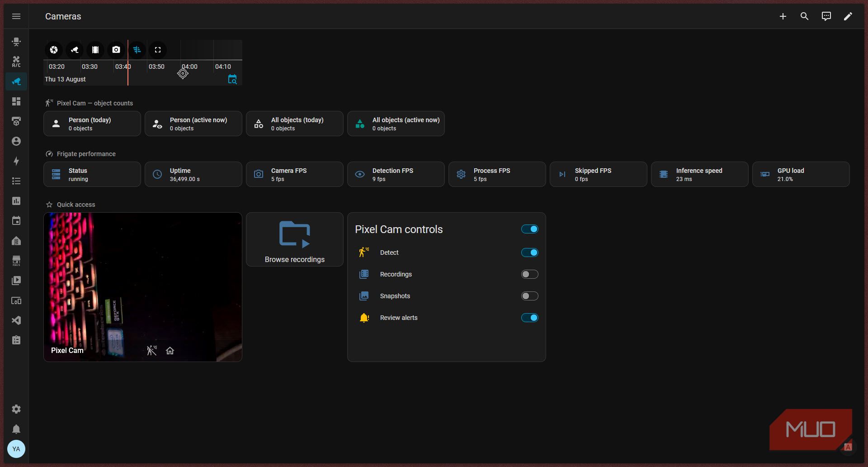The height and width of the screenshot is (467, 868).
Task: Turn off the Review alerts switch
Action: tap(530, 318)
